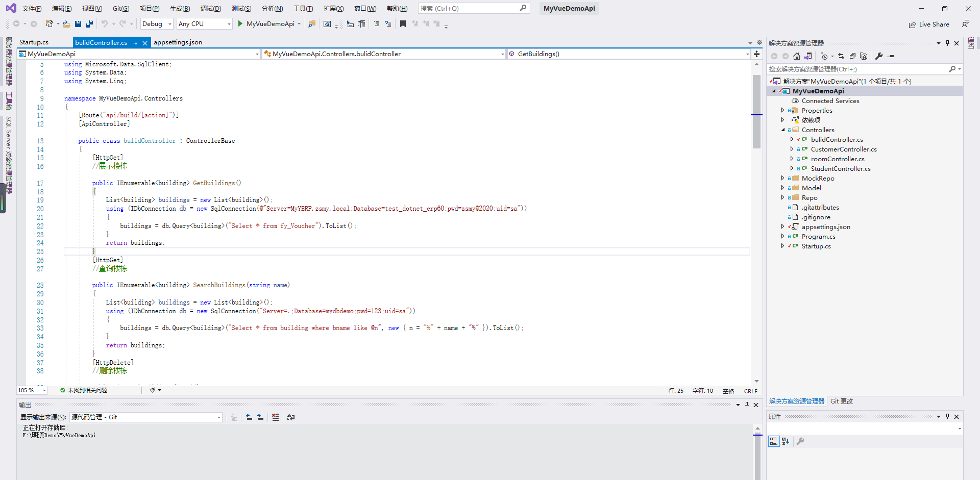Switch to the Startup.cs tab

click(34, 42)
